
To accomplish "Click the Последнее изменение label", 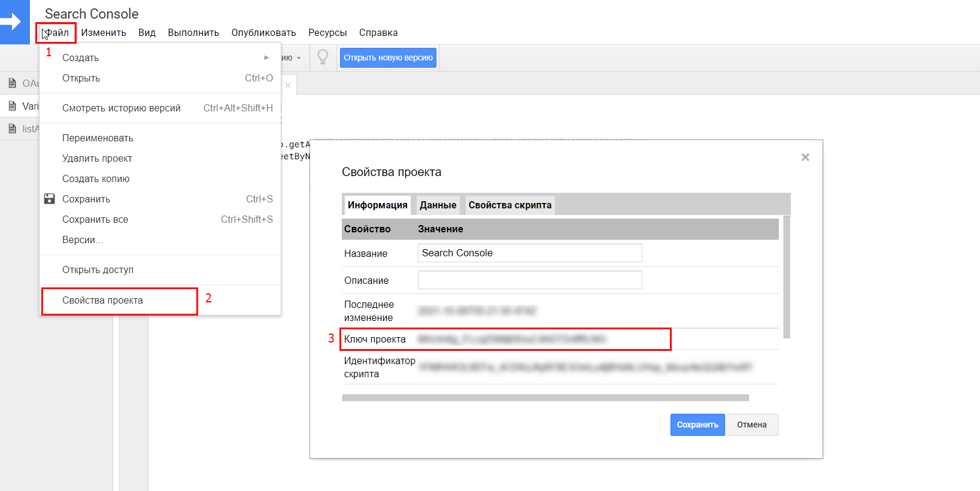I will click(369, 311).
